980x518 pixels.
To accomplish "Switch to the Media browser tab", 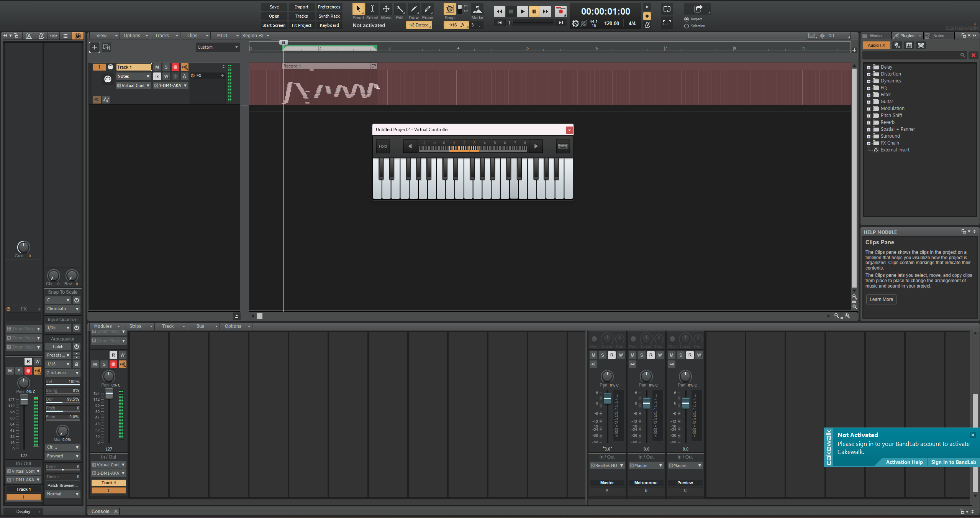I will coord(876,36).
